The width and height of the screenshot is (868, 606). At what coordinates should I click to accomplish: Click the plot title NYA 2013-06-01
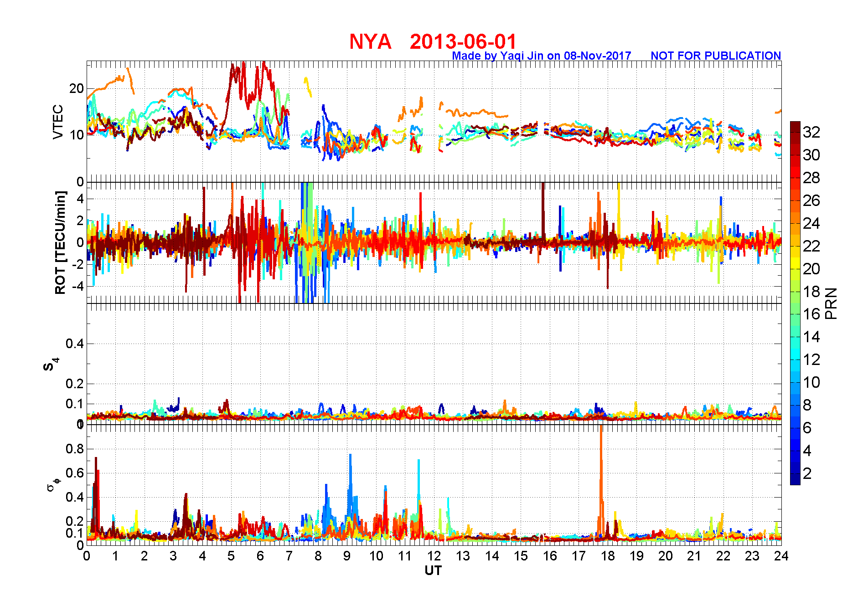[x=433, y=41]
